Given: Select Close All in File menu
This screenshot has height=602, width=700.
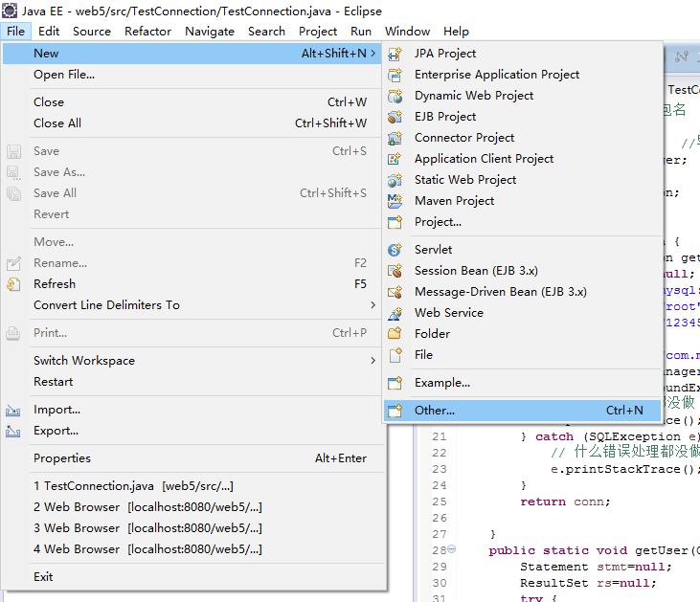Looking at the screenshot, I should click(x=57, y=123).
